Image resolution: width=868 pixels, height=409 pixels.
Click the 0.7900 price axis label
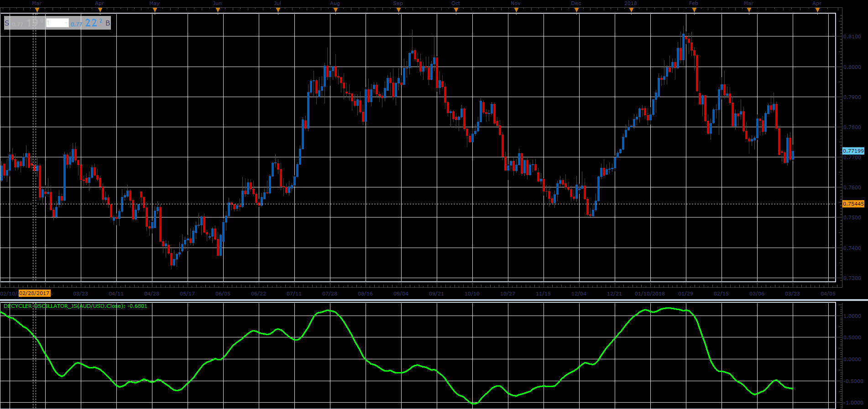(x=852, y=97)
